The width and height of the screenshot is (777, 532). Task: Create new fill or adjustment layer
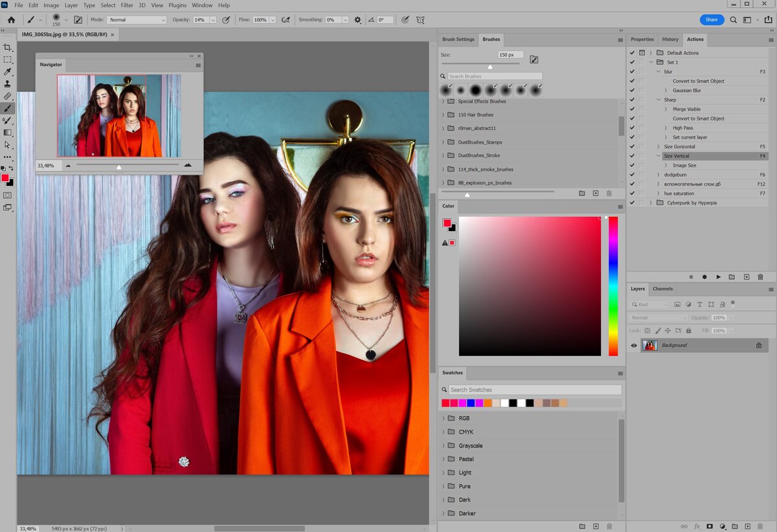click(x=723, y=527)
